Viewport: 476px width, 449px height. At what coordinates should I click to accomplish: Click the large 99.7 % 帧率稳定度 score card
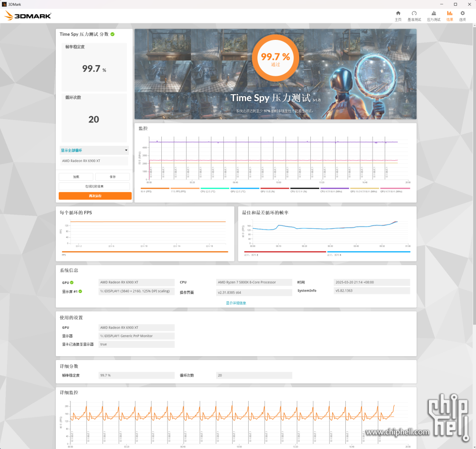coord(94,67)
